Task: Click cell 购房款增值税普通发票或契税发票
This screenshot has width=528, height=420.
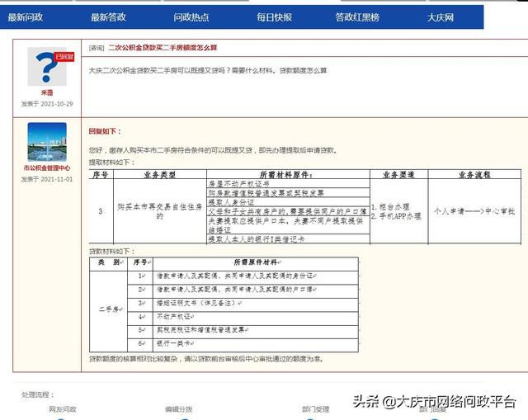Action: (x=288, y=193)
